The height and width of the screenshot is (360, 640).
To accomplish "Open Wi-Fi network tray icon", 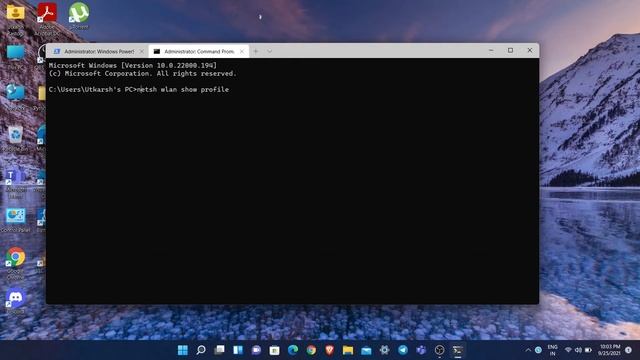I will [568, 350].
